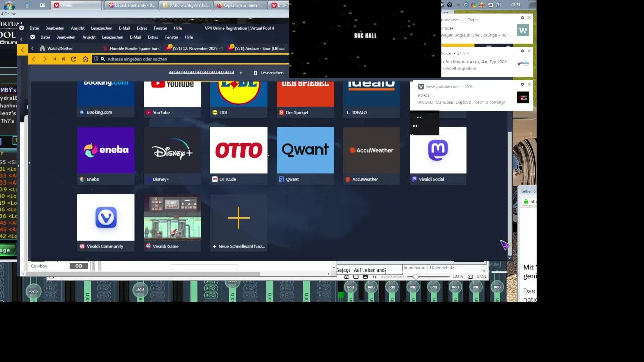This screenshot has height=362, width=644.
Task: Open Datei menu in VP4 Online Registration row
Action: click(34, 28)
